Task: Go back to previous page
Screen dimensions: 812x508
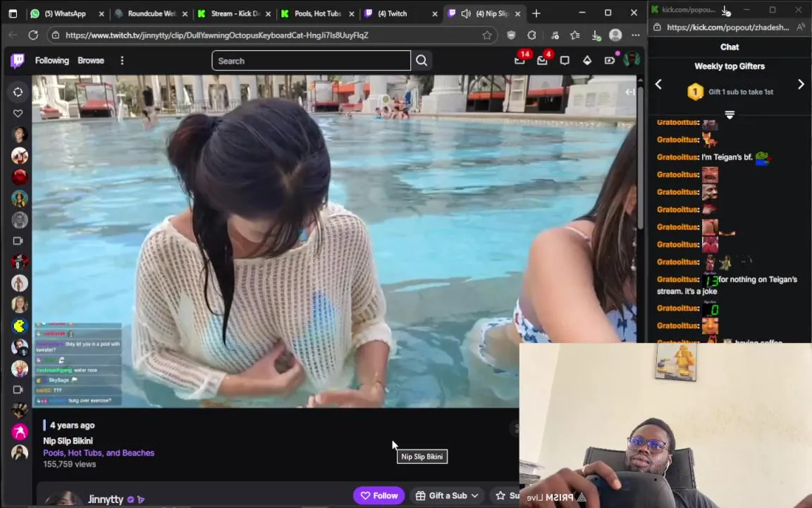Action: click(13, 35)
